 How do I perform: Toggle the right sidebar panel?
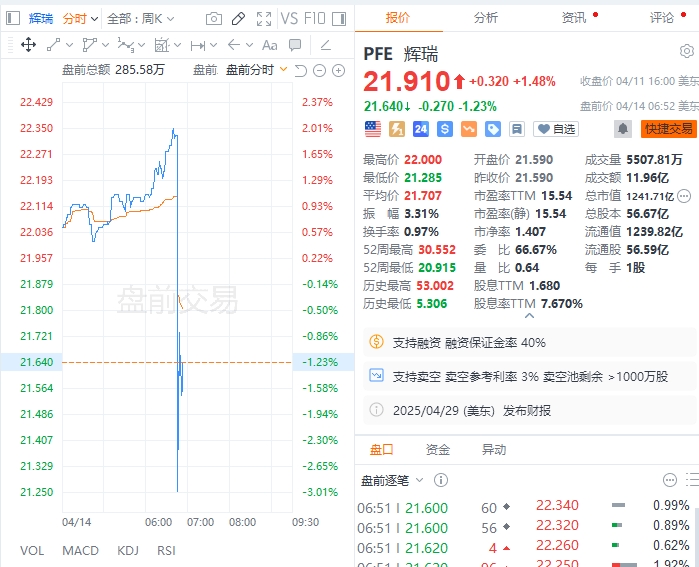[340, 19]
